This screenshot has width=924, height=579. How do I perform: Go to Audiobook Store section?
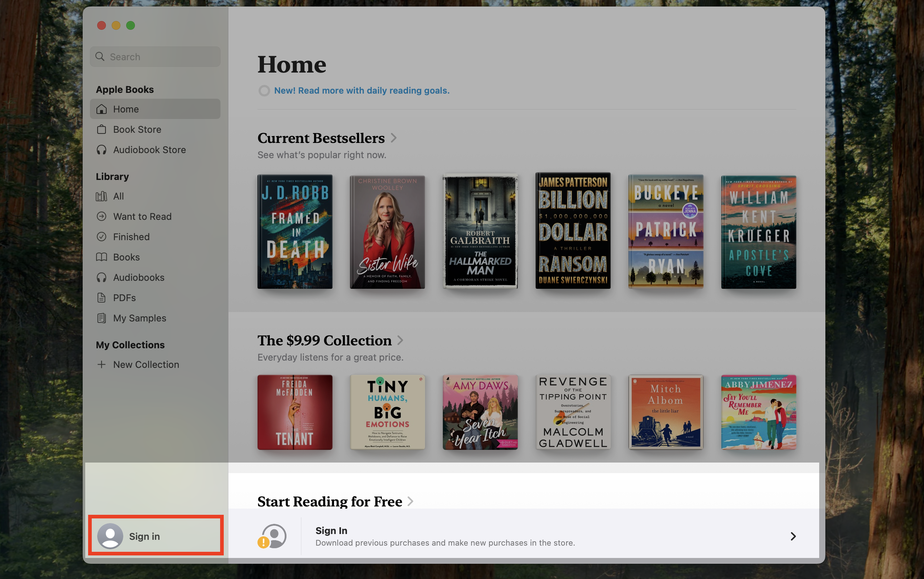point(155,150)
